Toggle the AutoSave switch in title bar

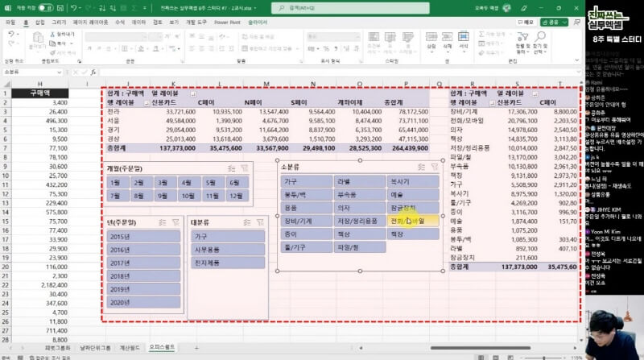(x=45, y=8)
